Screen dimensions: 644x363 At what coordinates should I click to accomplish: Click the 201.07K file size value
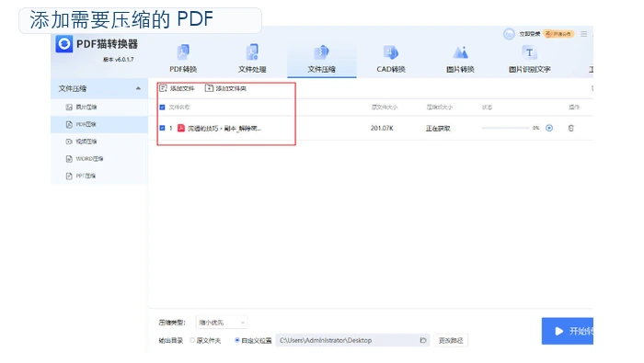click(382, 129)
